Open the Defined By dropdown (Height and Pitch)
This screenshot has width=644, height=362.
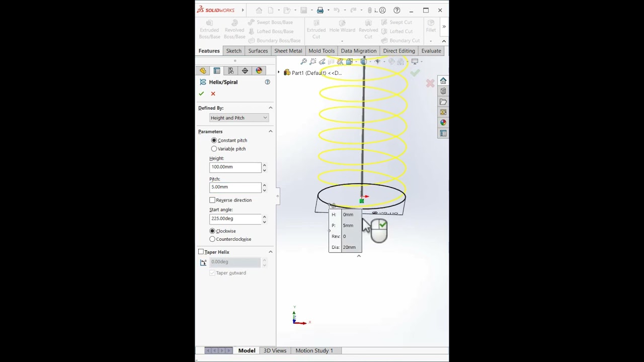(x=239, y=118)
